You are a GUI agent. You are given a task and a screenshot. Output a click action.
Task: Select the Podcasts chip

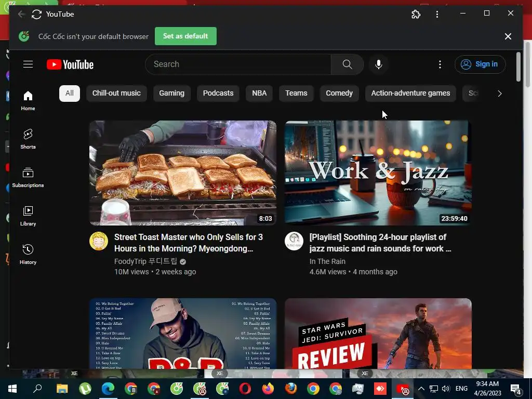pyautogui.click(x=218, y=94)
